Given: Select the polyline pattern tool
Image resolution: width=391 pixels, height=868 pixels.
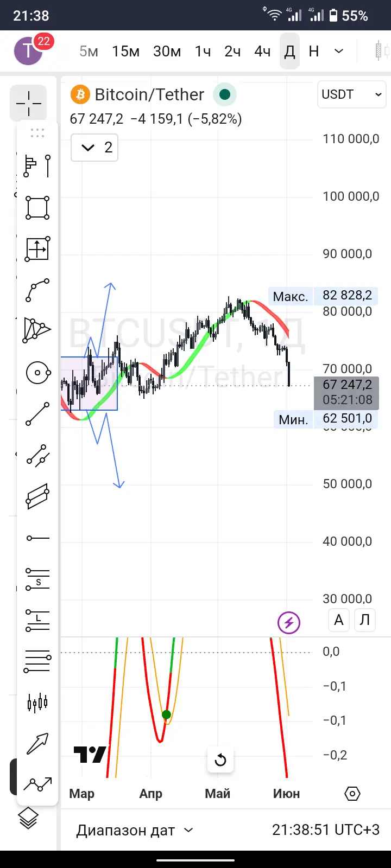Looking at the screenshot, I should pyautogui.click(x=37, y=330).
